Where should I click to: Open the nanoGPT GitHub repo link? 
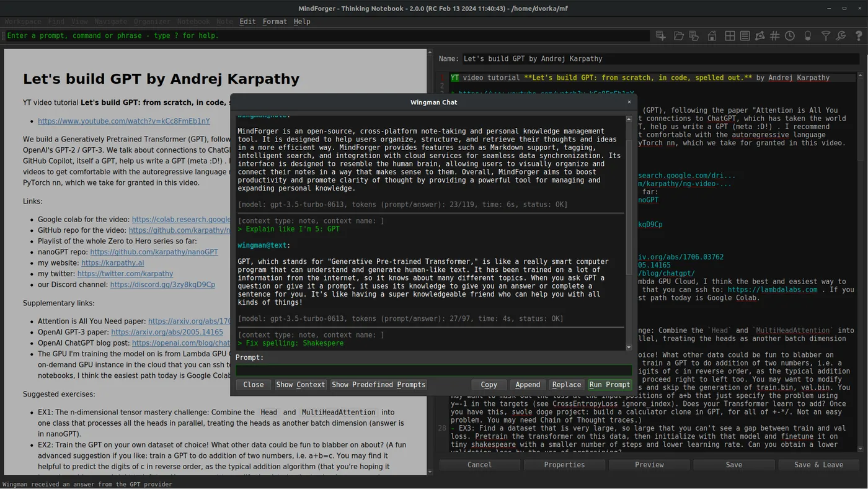[x=154, y=252]
